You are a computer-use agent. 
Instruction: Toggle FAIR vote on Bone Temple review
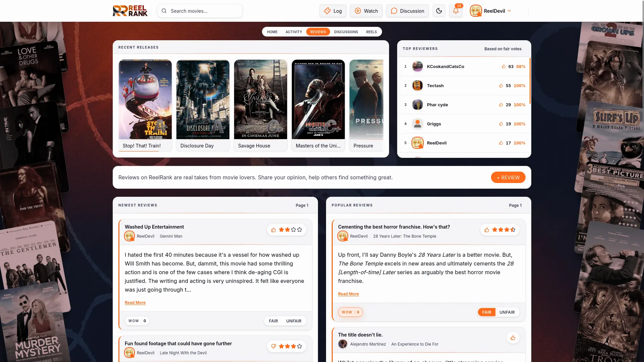click(x=487, y=312)
